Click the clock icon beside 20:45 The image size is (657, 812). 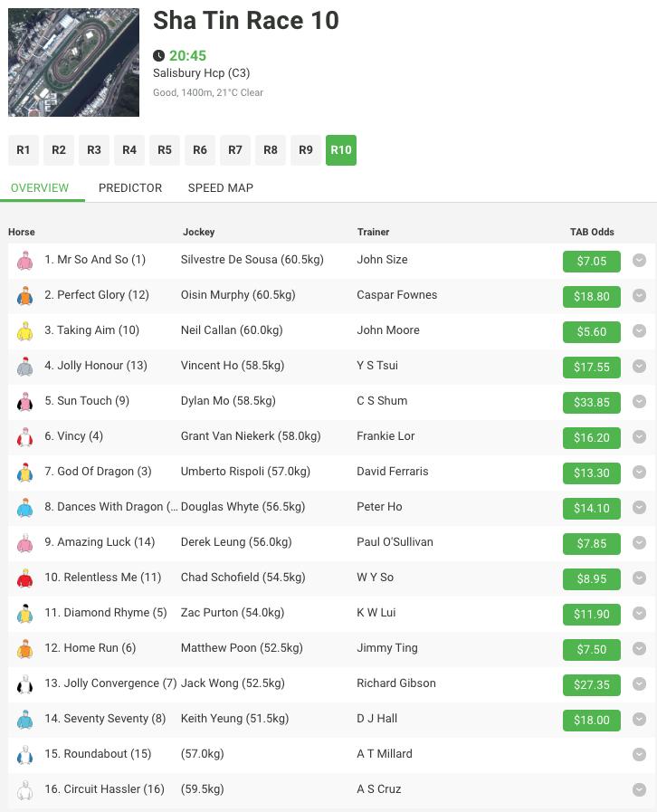coord(159,56)
